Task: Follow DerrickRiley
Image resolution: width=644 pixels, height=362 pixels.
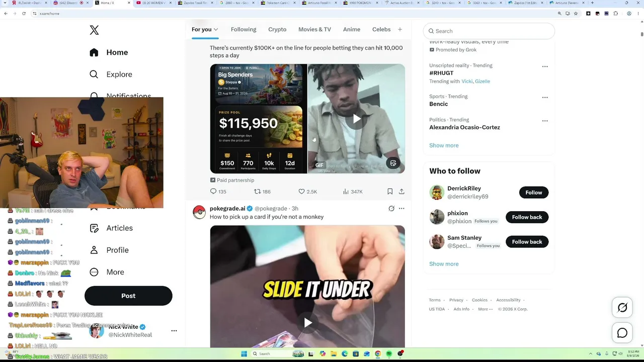Action: 534,193
